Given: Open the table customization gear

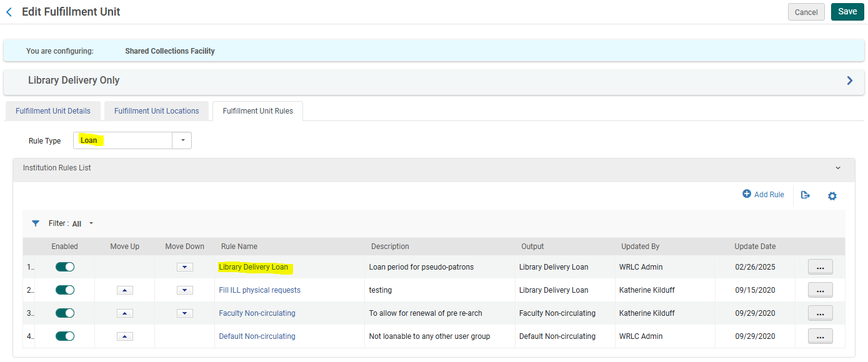Looking at the screenshot, I should click(x=832, y=195).
